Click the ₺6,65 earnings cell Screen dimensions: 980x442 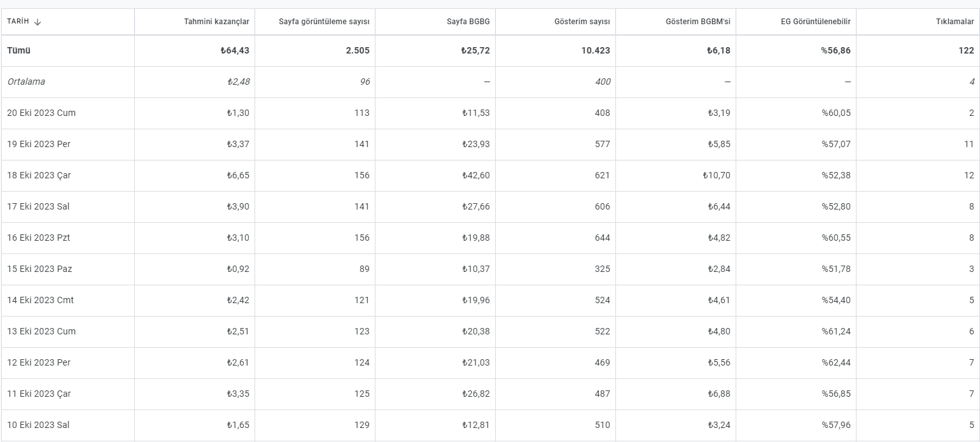click(x=238, y=175)
